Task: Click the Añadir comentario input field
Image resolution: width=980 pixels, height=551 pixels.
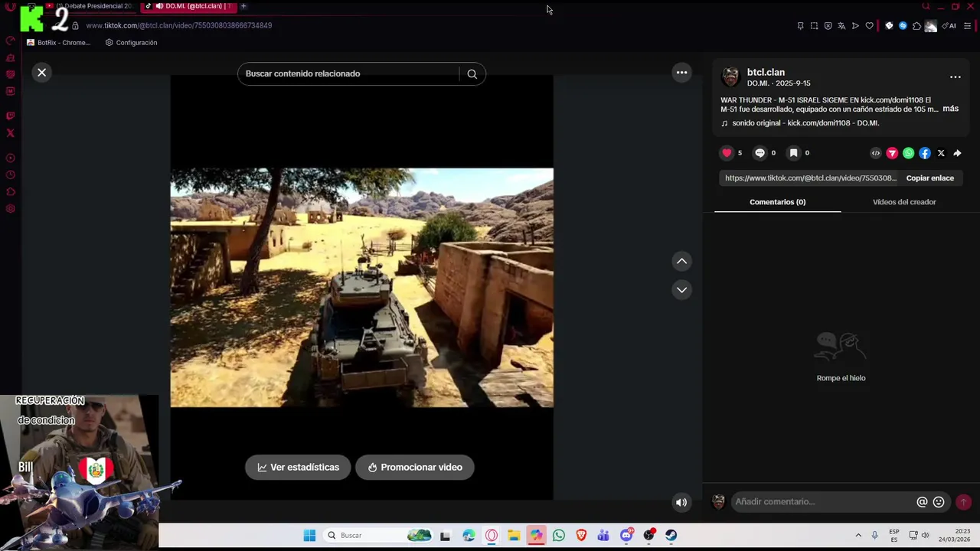Action: pos(823,502)
